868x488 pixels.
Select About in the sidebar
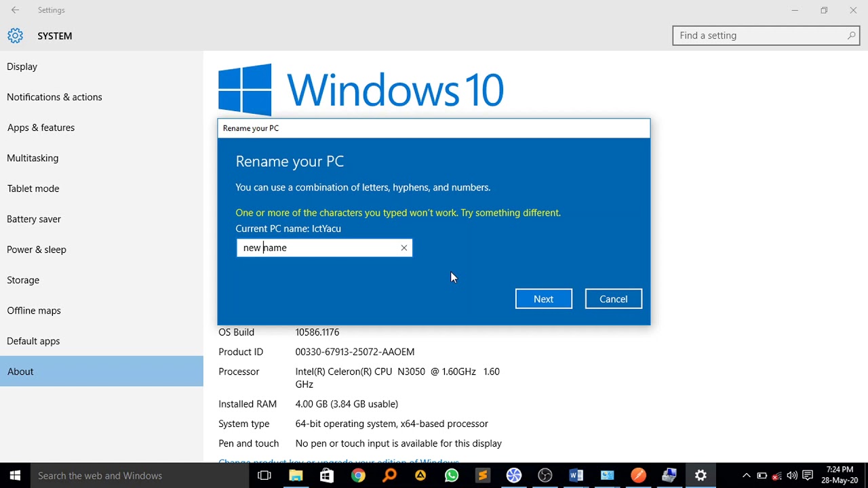tap(102, 371)
